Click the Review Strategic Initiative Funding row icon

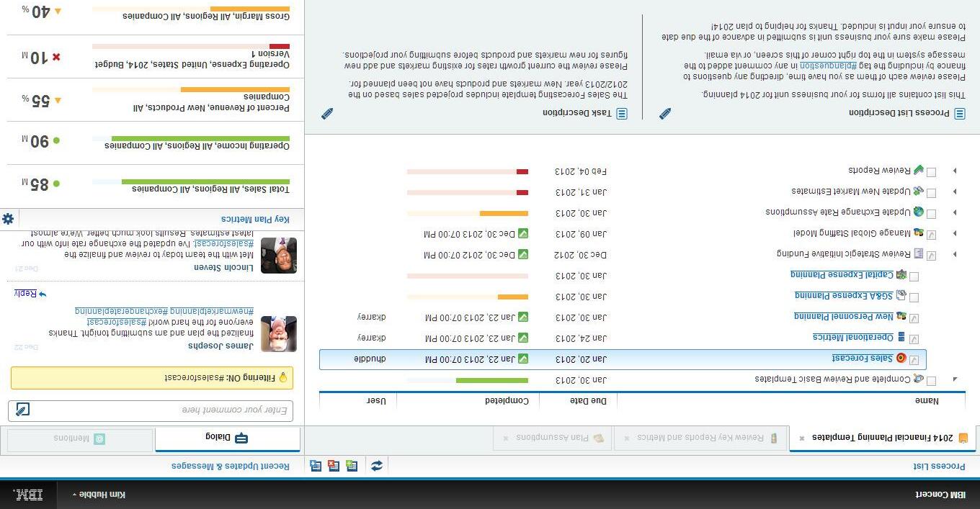point(919,253)
